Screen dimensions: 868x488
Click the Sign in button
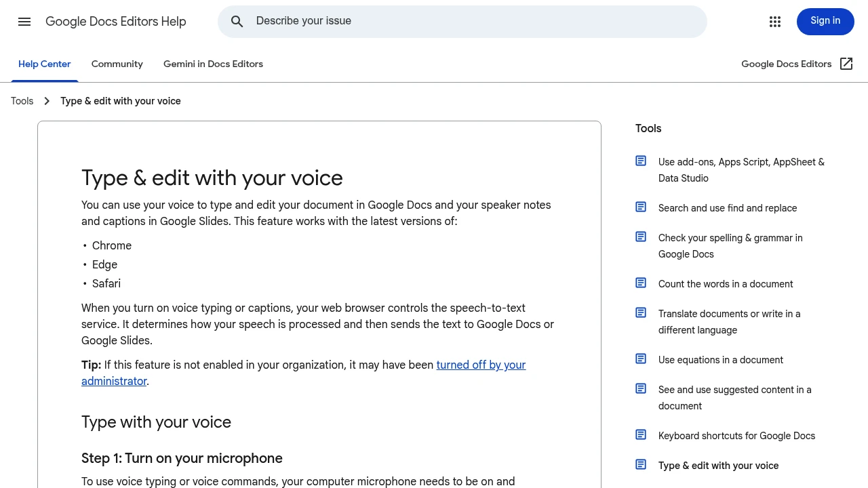pyautogui.click(x=825, y=21)
